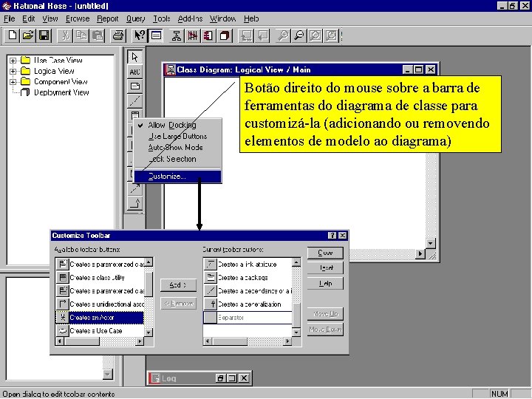Click the Browse Previous Diagram icon
The width and height of the screenshot is (532, 399).
click(262, 35)
